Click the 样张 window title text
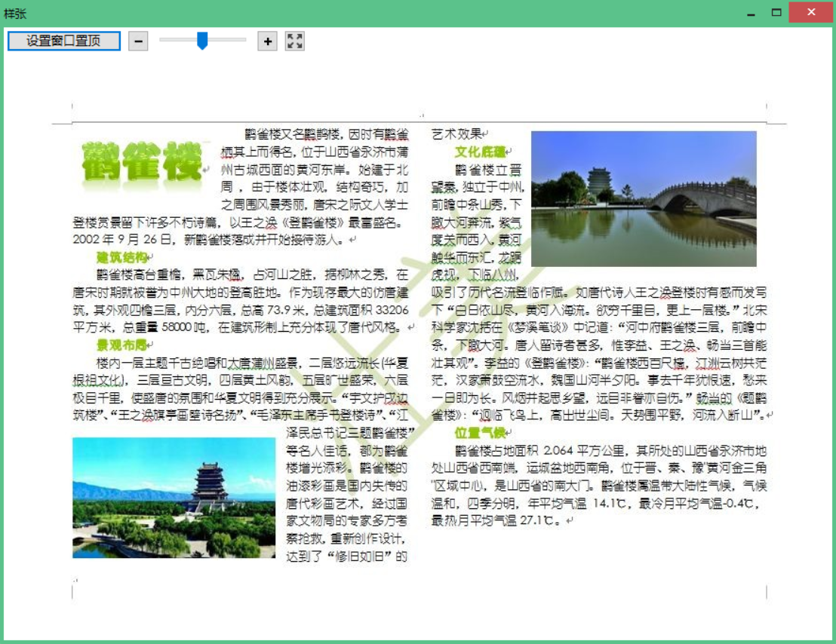Image resolution: width=836 pixels, height=644 pixels. click(15, 13)
